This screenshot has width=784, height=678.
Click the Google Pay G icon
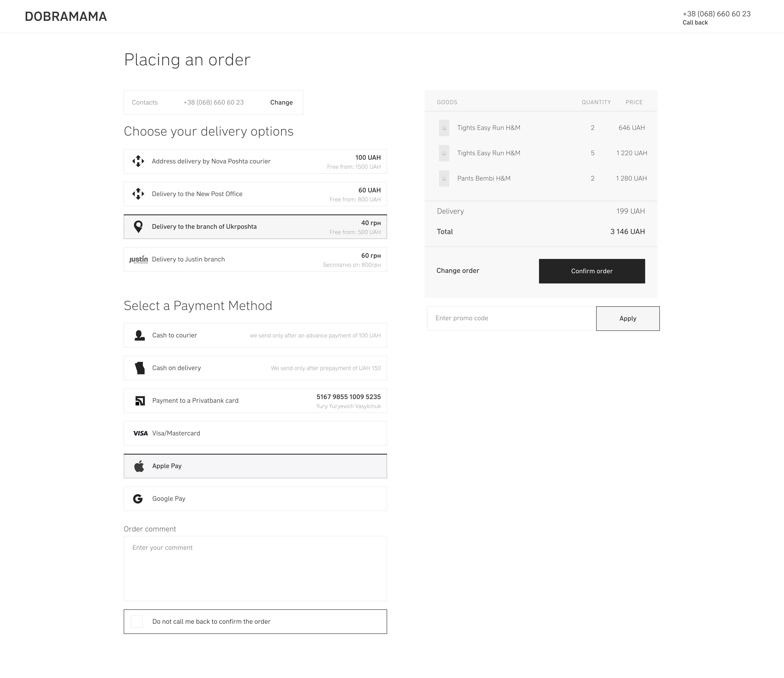[x=138, y=499]
